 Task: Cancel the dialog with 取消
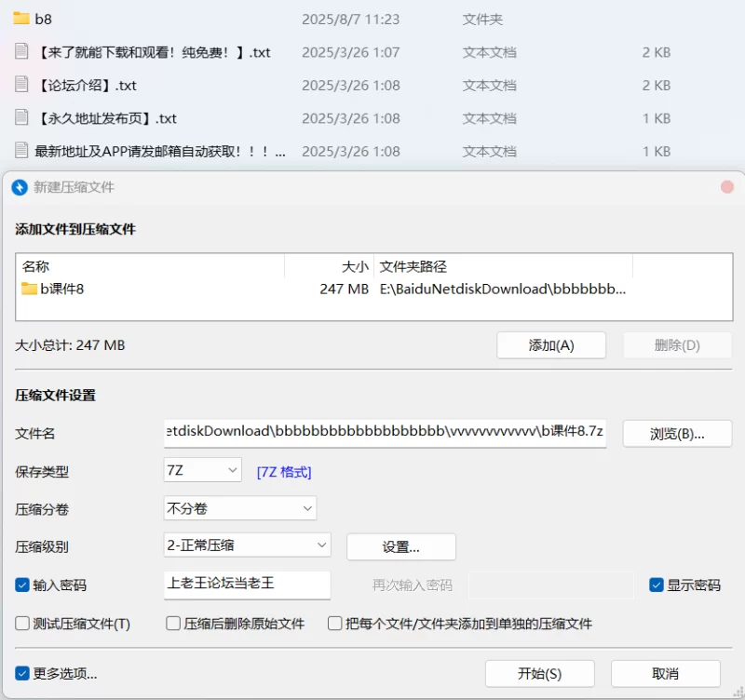(665, 673)
